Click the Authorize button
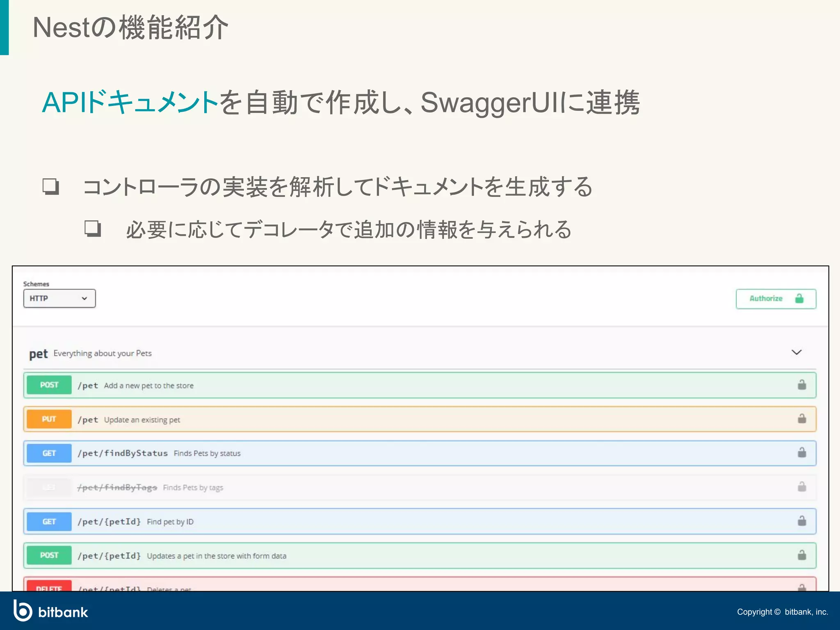 [x=776, y=299]
